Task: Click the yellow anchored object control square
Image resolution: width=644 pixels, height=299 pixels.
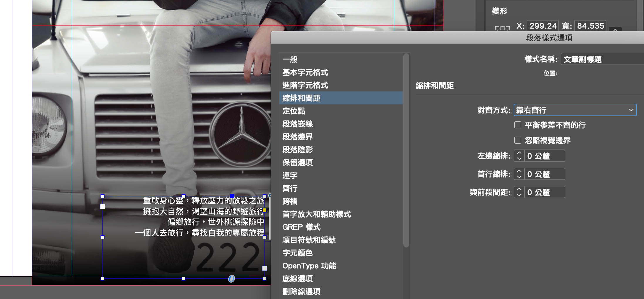Action: [x=264, y=210]
